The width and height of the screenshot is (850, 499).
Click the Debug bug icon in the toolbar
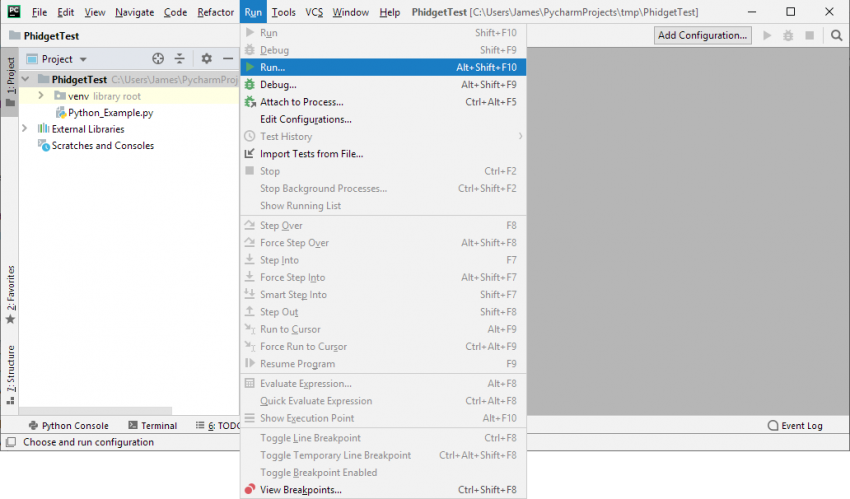(788, 36)
